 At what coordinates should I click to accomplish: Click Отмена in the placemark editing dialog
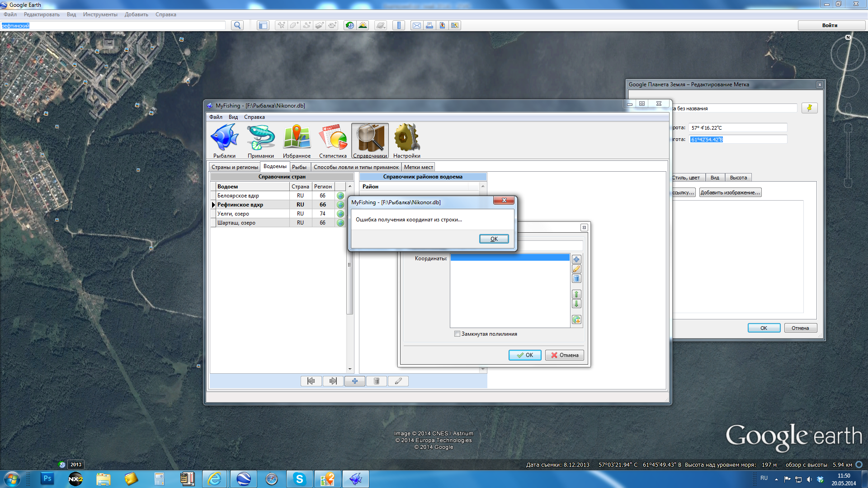tap(800, 328)
